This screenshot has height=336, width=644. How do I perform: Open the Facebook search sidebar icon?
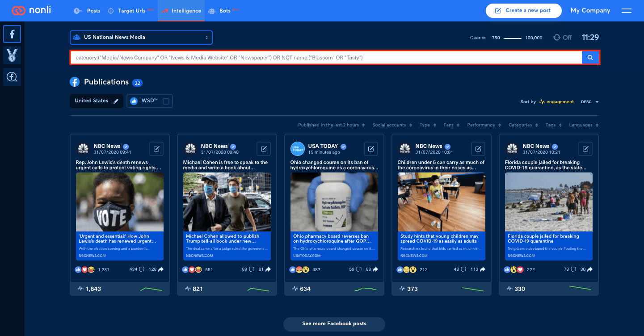tap(12, 77)
